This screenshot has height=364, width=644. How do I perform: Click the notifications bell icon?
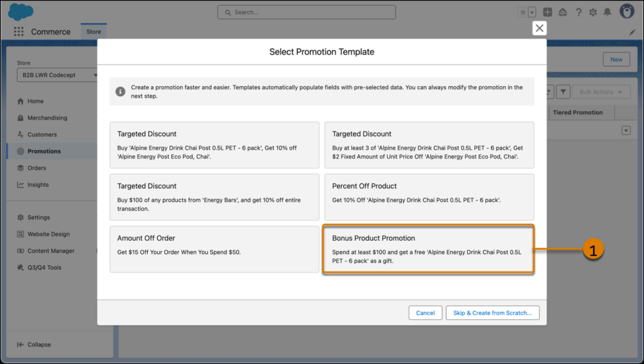tap(607, 13)
